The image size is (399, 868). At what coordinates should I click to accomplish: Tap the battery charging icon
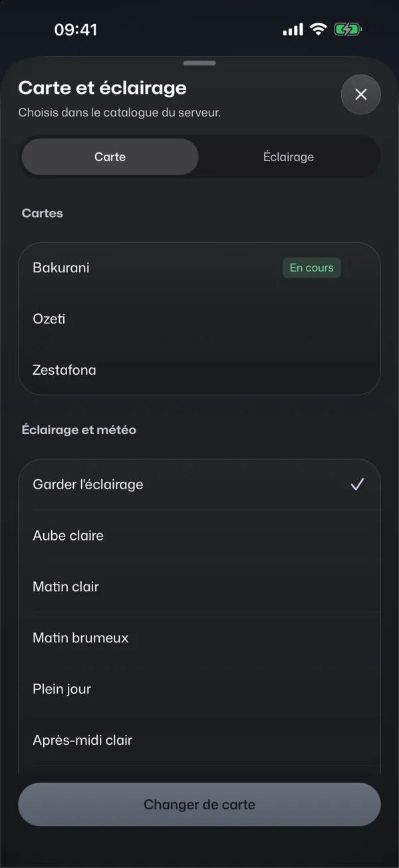pyautogui.click(x=347, y=29)
